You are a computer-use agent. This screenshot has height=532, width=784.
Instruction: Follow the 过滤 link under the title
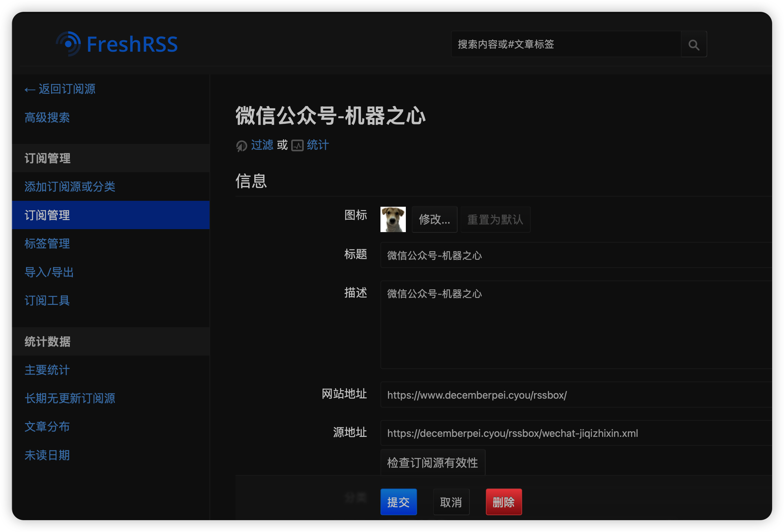click(x=262, y=145)
